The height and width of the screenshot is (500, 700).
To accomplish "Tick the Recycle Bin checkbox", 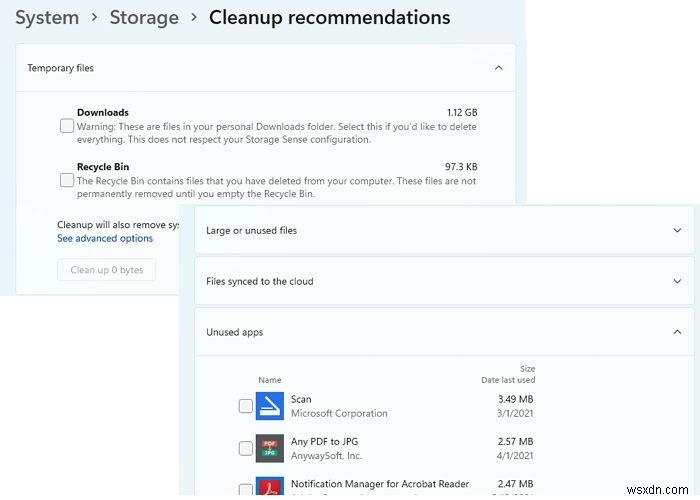I will 66,180.
